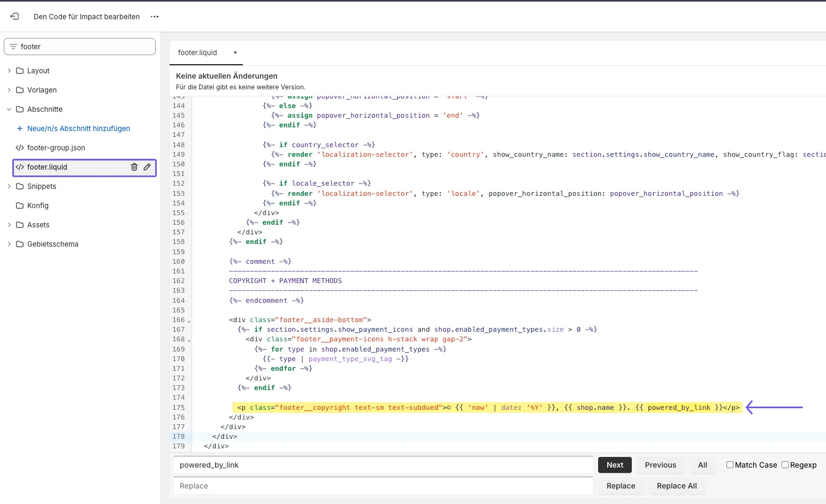The width and height of the screenshot is (826, 504).
Task: Click the Replace All button
Action: pos(677,486)
